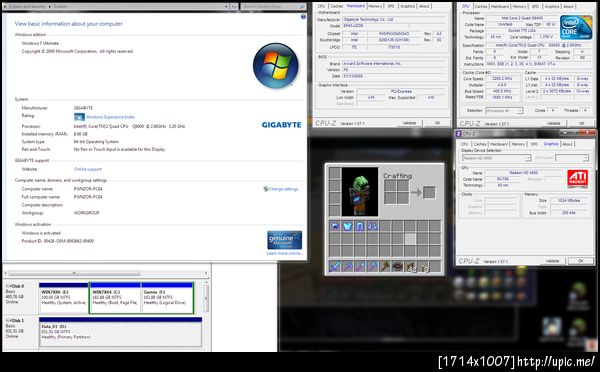The height and width of the screenshot is (372, 600).
Task: Pick up the diamond shovel from hotbar
Action: 360,266
